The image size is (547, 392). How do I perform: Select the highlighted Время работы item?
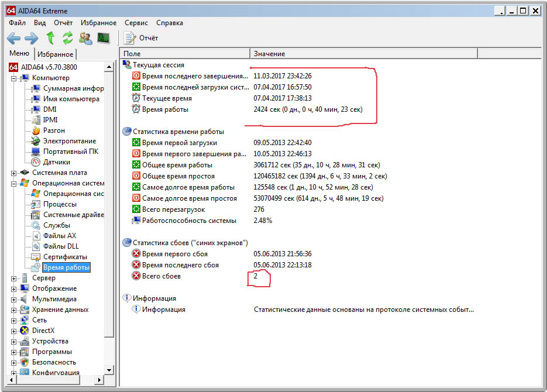[66, 267]
